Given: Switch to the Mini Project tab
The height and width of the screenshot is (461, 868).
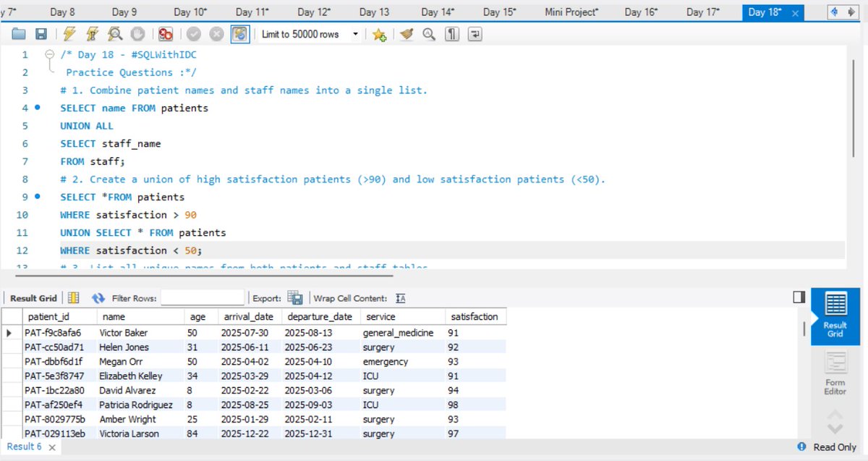Looking at the screenshot, I should [571, 12].
